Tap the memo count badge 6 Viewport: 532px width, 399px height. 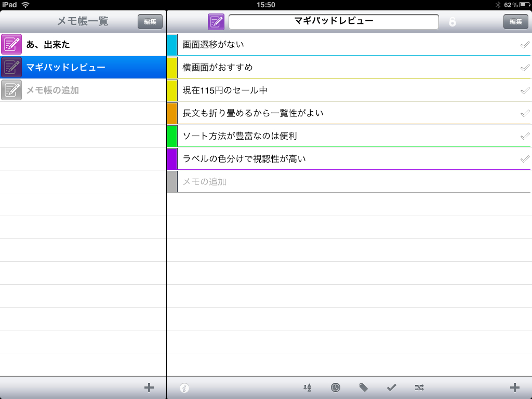click(x=453, y=22)
